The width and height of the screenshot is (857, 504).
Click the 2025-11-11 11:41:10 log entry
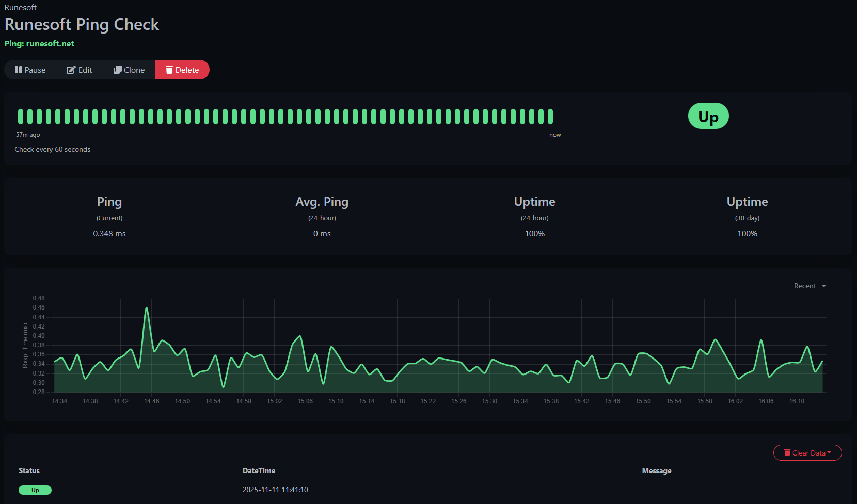pos(275,490)
